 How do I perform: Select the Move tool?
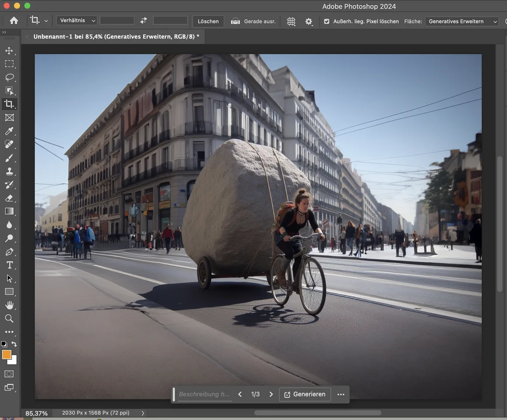pos(9,51)
